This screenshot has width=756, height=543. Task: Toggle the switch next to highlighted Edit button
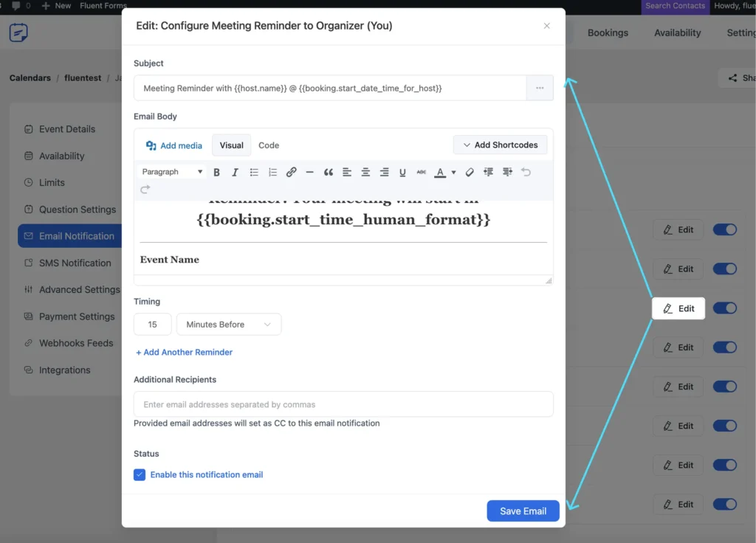(x=725, y=308)
